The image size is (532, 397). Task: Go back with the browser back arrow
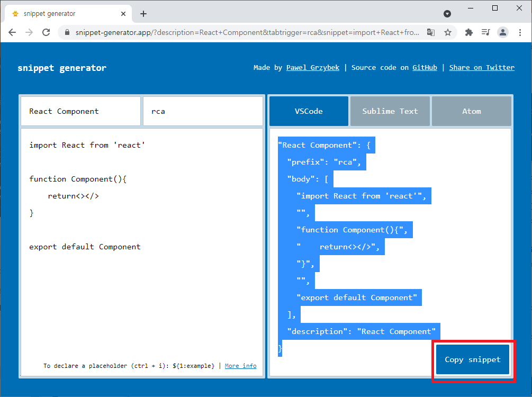point(12,32)
